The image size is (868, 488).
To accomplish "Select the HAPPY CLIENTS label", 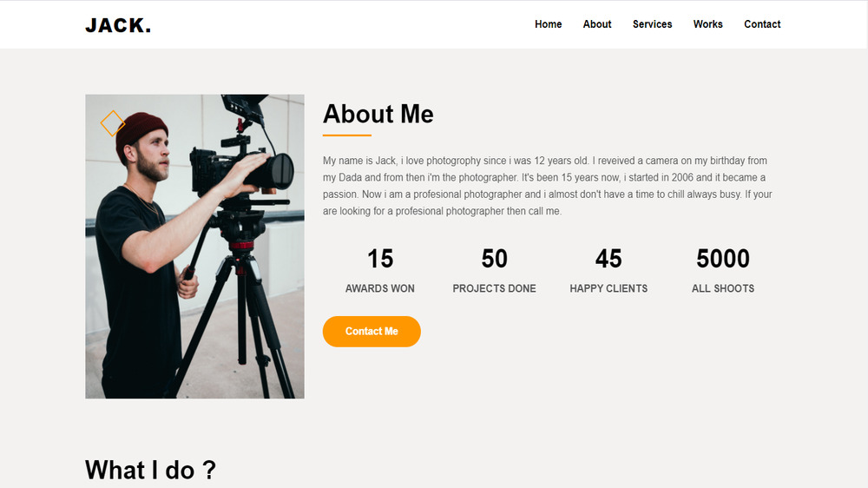I will point(608,288).
